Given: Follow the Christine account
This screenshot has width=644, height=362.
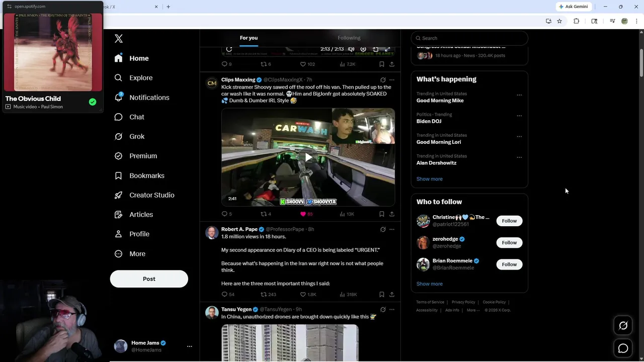Looking at the screenshot, I should click(509, 221).
